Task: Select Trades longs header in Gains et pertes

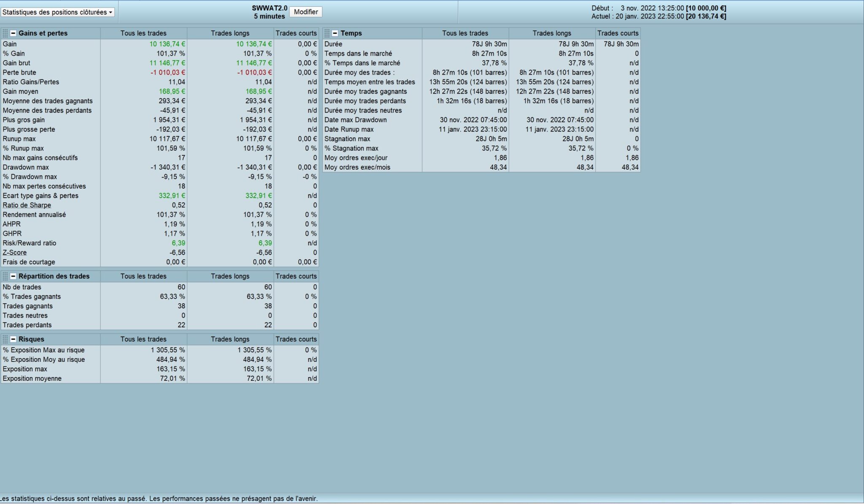Action: click(230, 33)
